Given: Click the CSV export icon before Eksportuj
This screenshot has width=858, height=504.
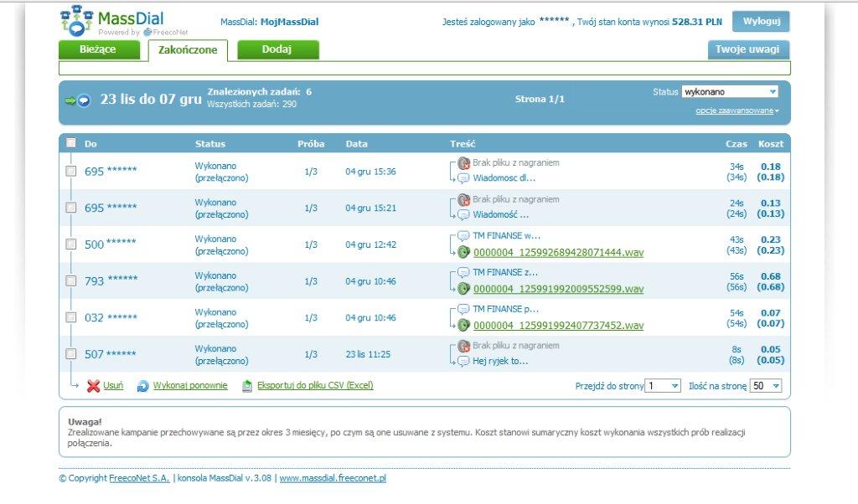Looking at the screenshot, I should [x=246, y=385].
